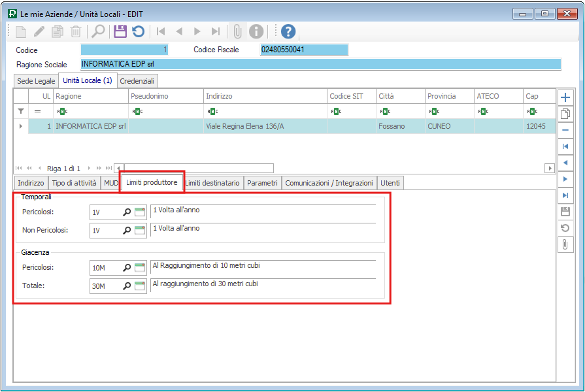Remove the row with the minus icon
Image resolution: width=585 pixels, height=392 pixels.
pos(565,129)
